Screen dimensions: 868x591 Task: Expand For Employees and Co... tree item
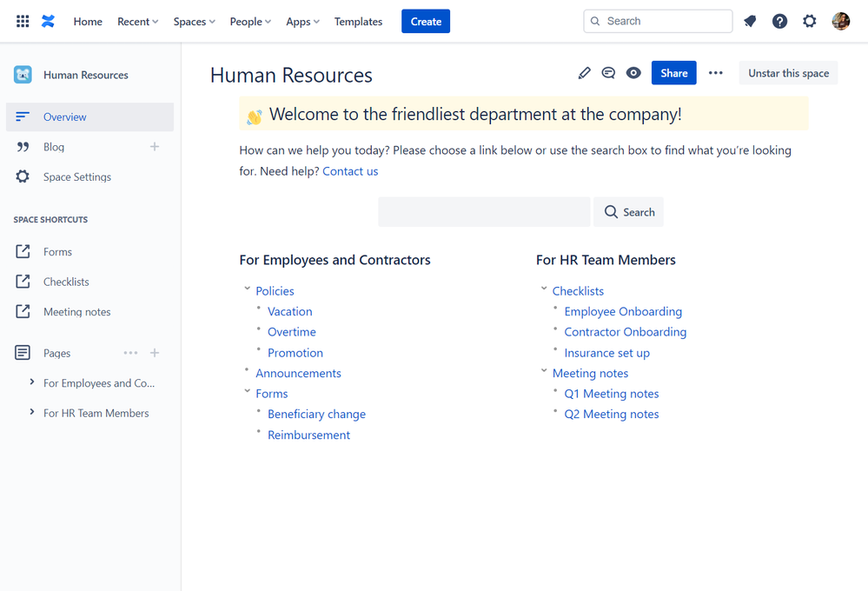tap(31, 382)
